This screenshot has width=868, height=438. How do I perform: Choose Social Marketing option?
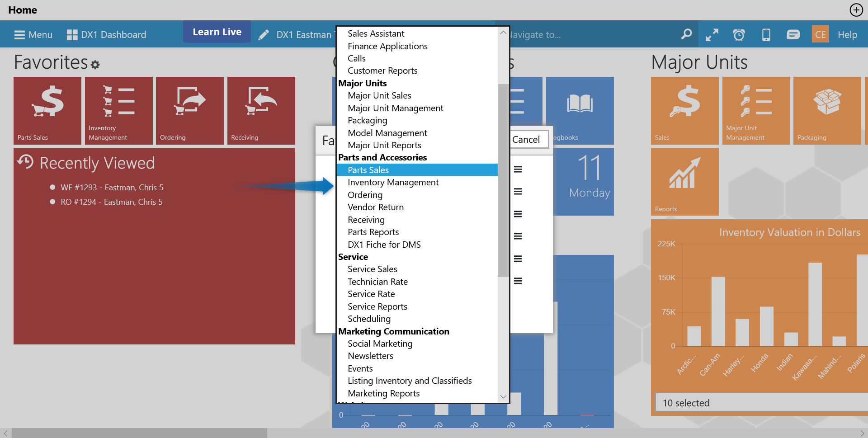point(417,344)
